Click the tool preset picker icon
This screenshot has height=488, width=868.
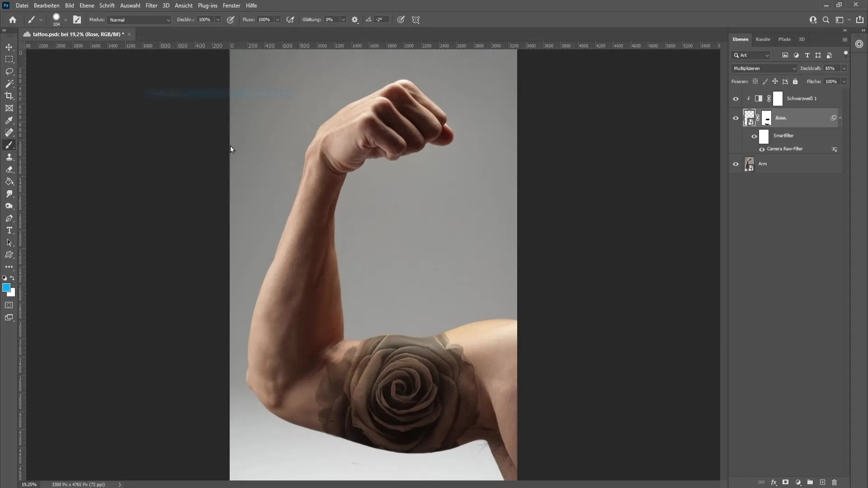(x=33, y=20)
